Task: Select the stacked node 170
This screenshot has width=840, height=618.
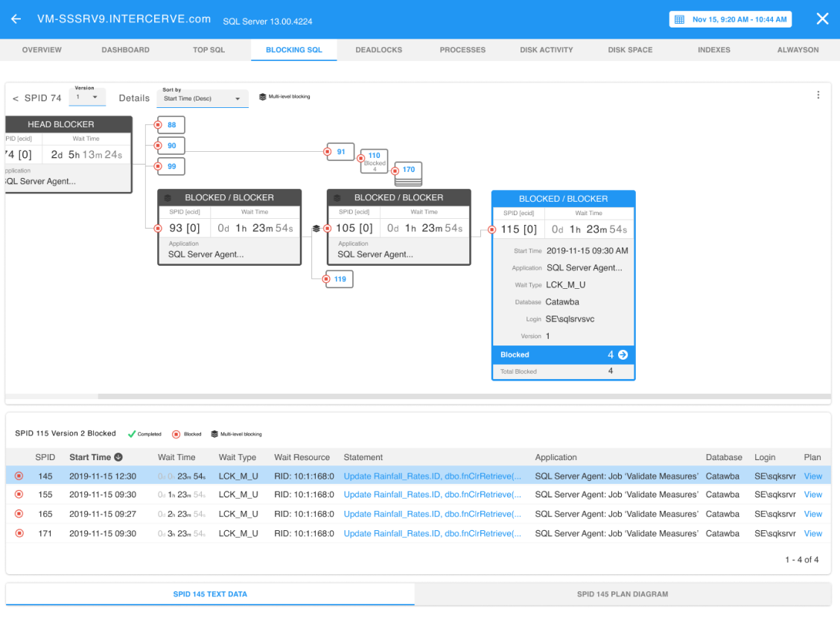Action: 408,170
